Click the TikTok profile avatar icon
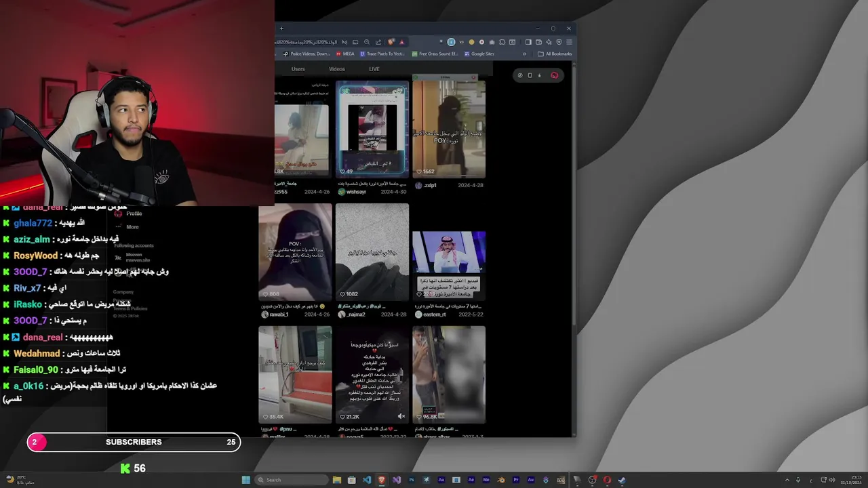 pos(555,75)
